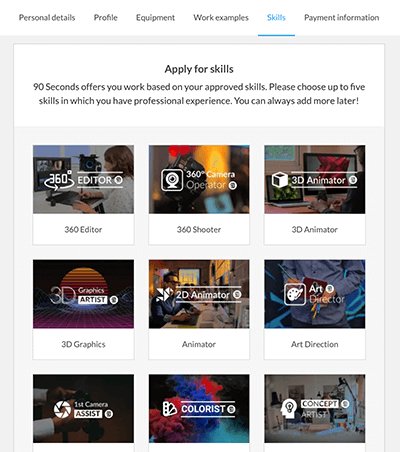Click the 2D Animator shapes icon
This screenshot has height=452, width=400.
tap(165, 294)
